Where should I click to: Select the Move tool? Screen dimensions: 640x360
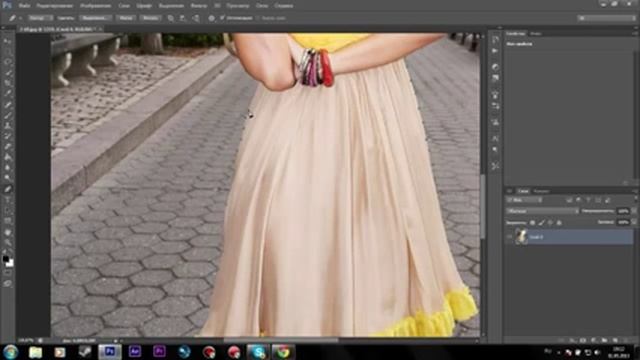pyautogui.click(x=7, y=41)
